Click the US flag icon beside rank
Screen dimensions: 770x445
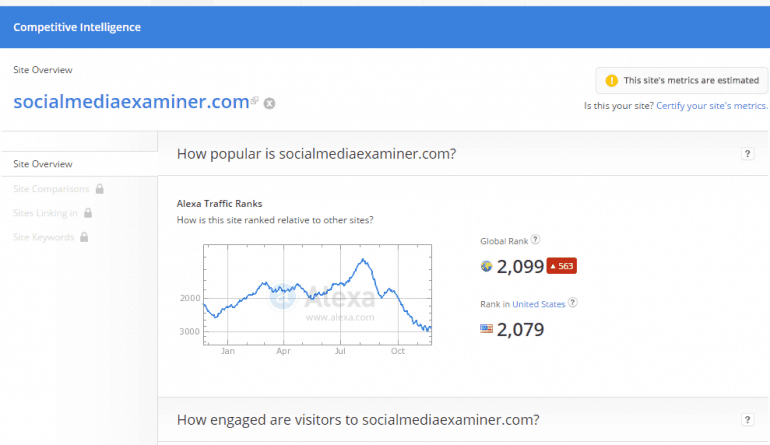click(x=487, y=329)
